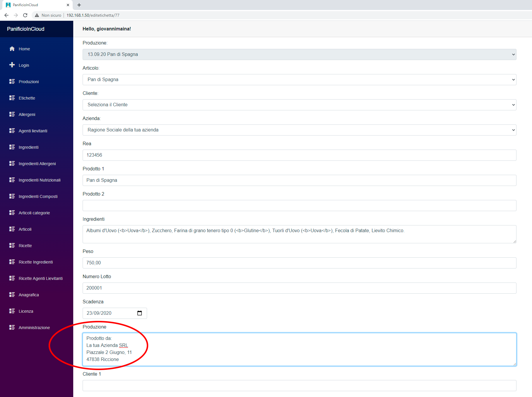532x397 pixels.
Task: Click the Prodotto 1 input field
Action: point(299,180)
